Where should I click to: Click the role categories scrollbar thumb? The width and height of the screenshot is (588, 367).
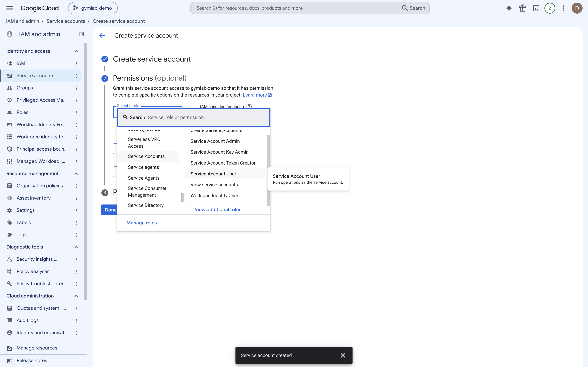183,197
